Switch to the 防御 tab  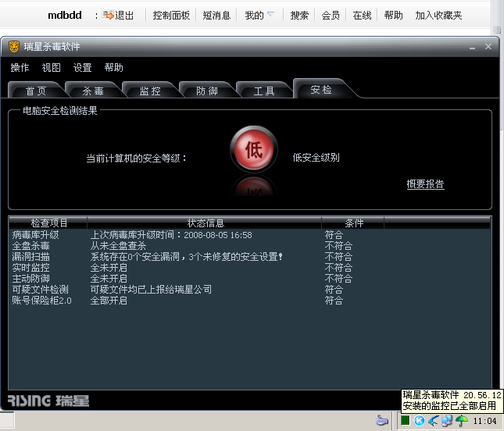point(207,91)
